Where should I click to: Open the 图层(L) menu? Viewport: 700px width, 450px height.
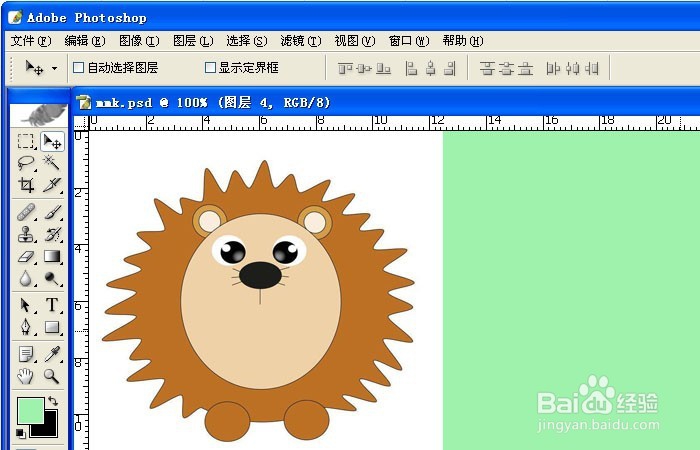click(193, 41)
